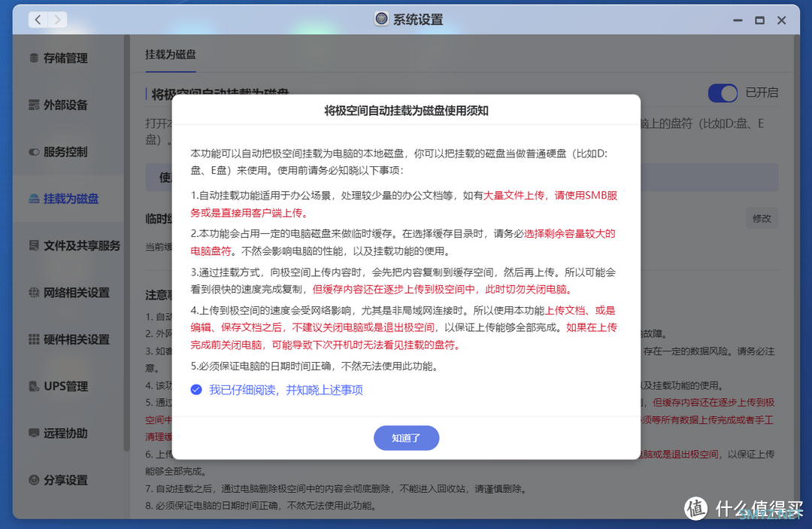The image size is (812, 529).
Task: Click 我已仔细阅读，并知晓上述事项 label text
Action: tap(286, 390)
